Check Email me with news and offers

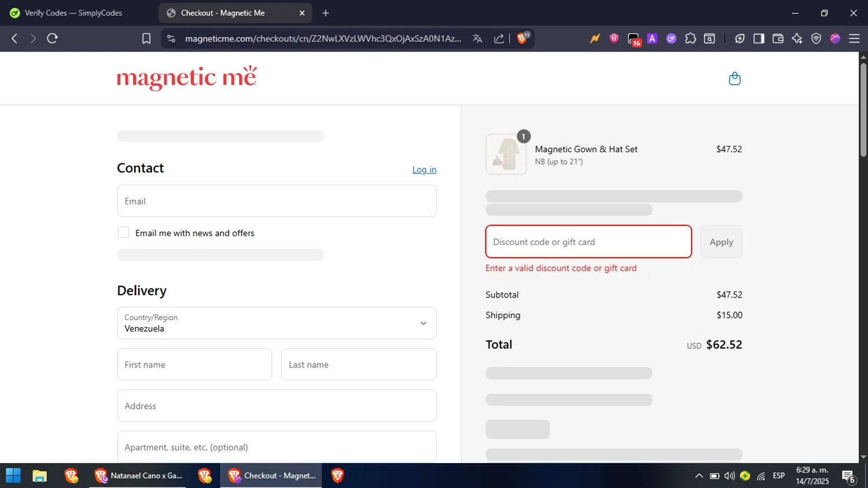(x=123, y=232)
